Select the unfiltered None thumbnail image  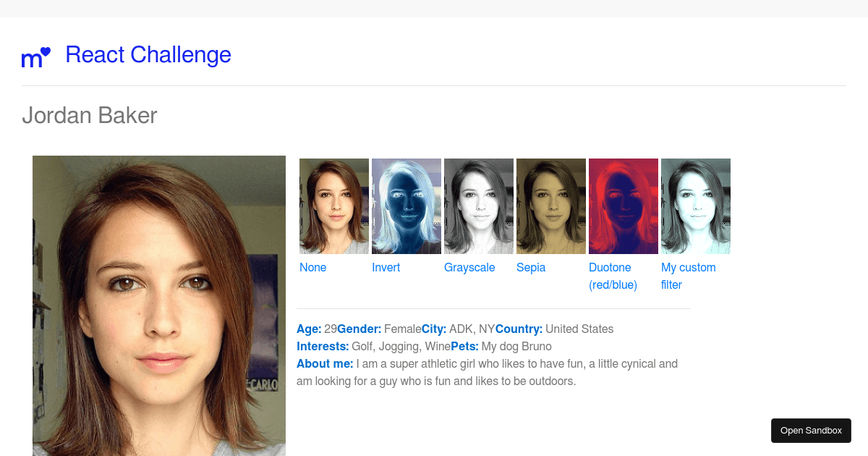click(x=334, y=206)
